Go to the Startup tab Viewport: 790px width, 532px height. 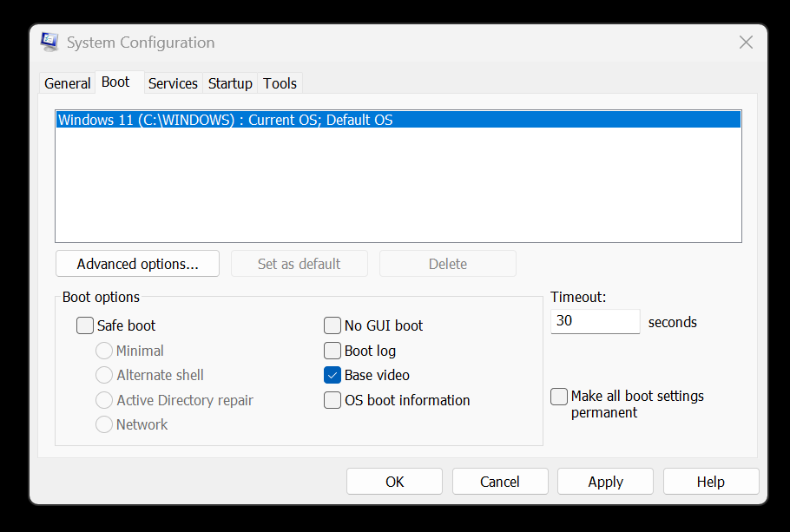230,83
